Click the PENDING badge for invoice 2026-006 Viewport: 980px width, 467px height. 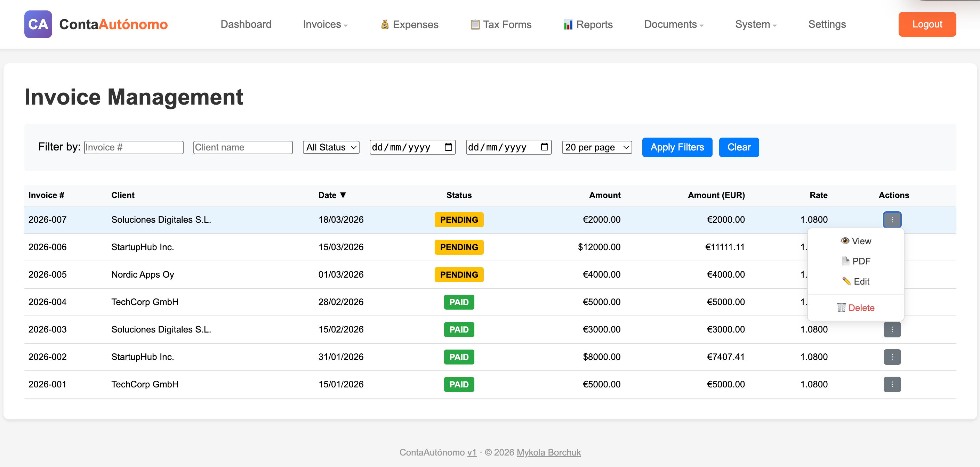[459, 247]
